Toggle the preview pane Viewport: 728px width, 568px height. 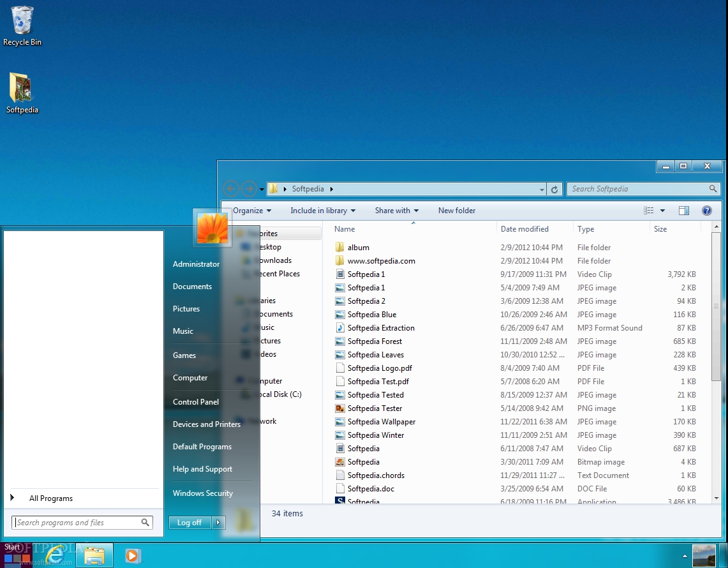pos(684,211)
